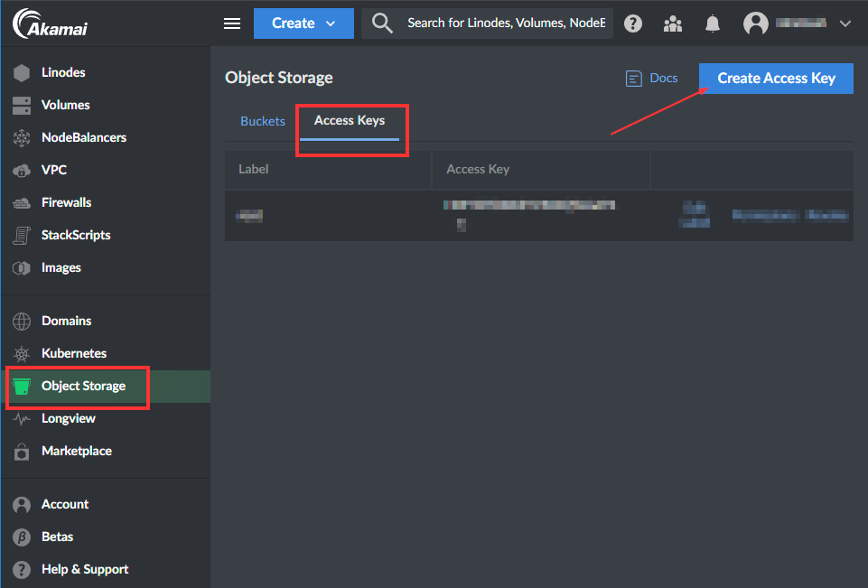Click the Volumes drive icon
The width and height of the screenshot is (868, 588).
[x=22, y=105]
